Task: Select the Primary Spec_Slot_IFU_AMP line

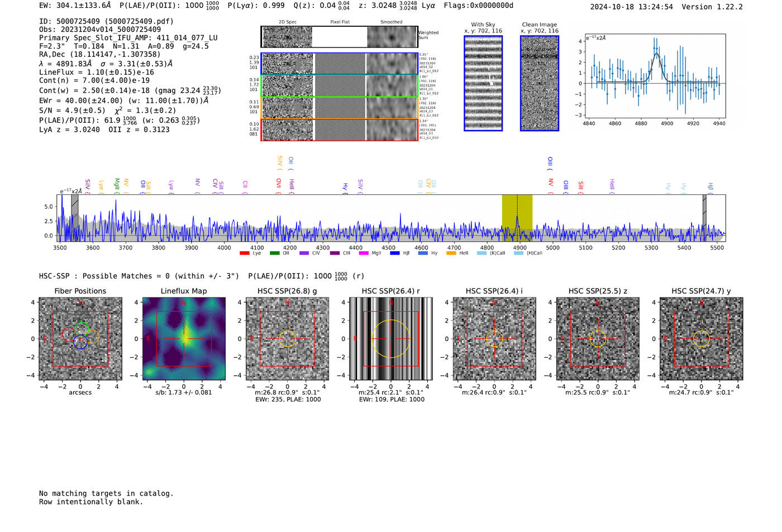Action: (128, 38)
